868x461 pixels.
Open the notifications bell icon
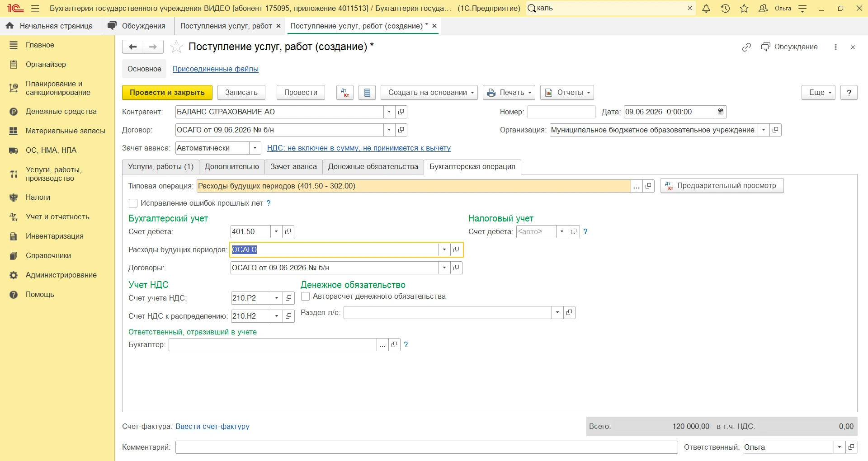tap(706, 8)
